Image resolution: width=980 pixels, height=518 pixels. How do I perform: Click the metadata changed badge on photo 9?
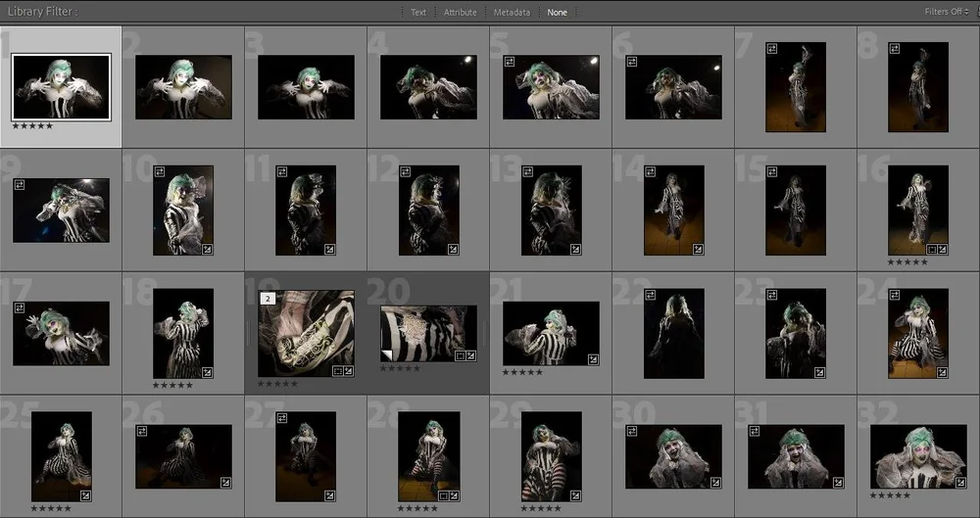point(20,184)
